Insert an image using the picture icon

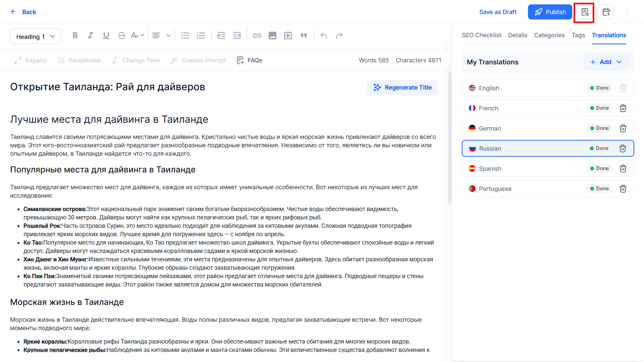pyautogui.click(x=273, y=36)
